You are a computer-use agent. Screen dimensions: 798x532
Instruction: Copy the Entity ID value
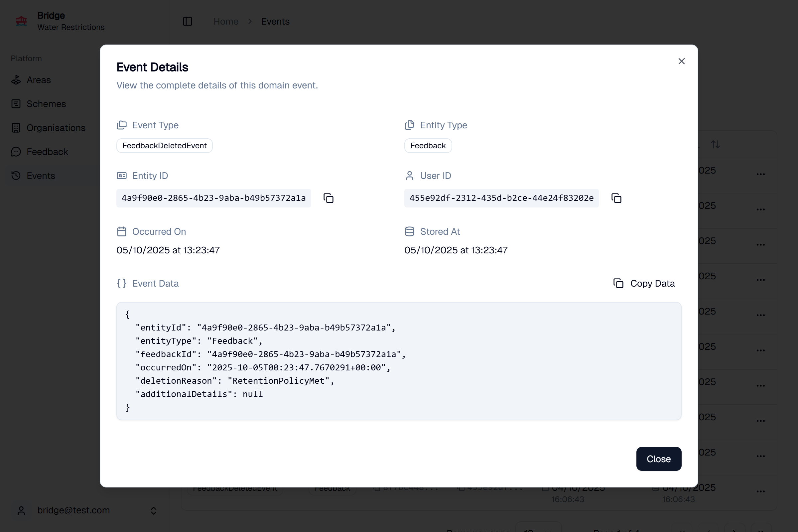pos(328,198)
